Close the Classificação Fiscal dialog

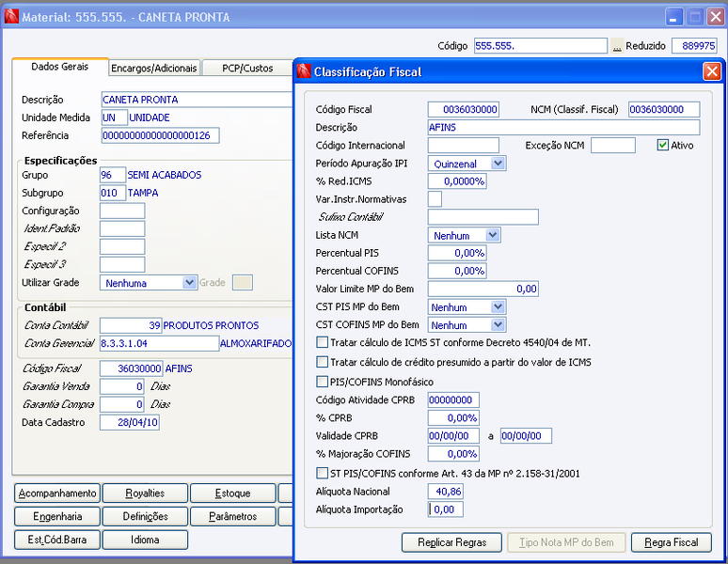[712, 71]
